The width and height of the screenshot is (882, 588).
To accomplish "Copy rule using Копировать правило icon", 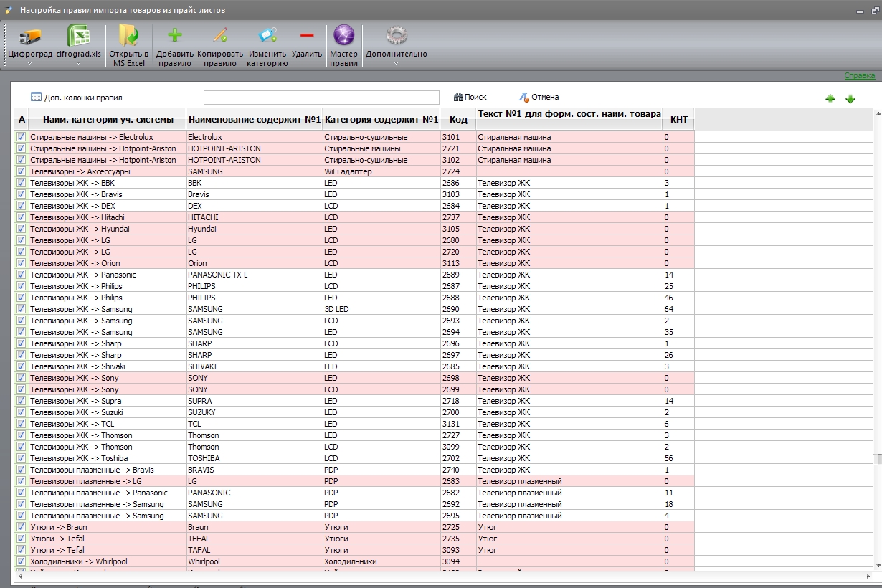I will [x=220, y=35].
